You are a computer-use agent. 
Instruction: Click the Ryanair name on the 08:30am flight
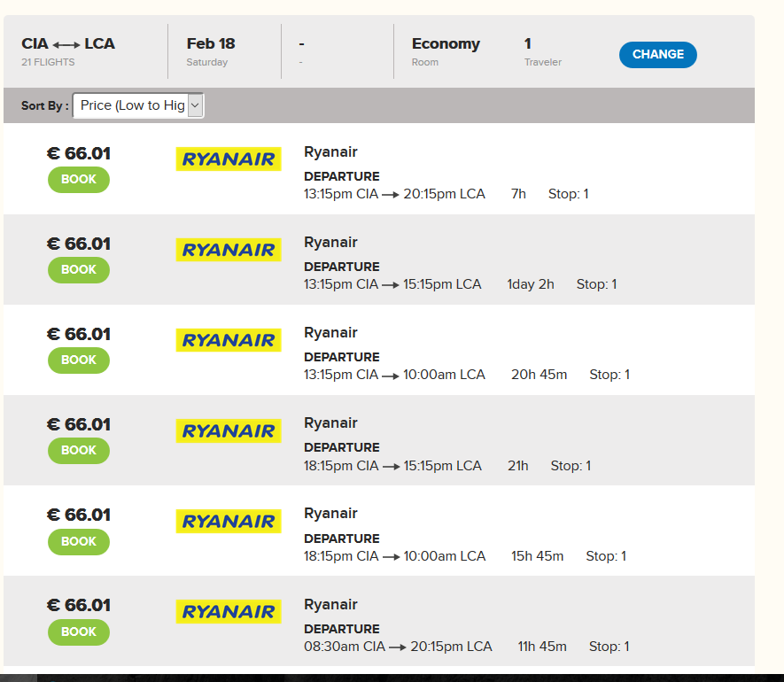tap(330, 604)
